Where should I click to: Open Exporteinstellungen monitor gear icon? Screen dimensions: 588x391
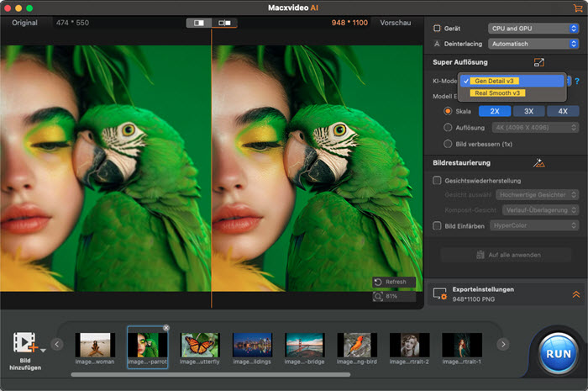[439, 293]
